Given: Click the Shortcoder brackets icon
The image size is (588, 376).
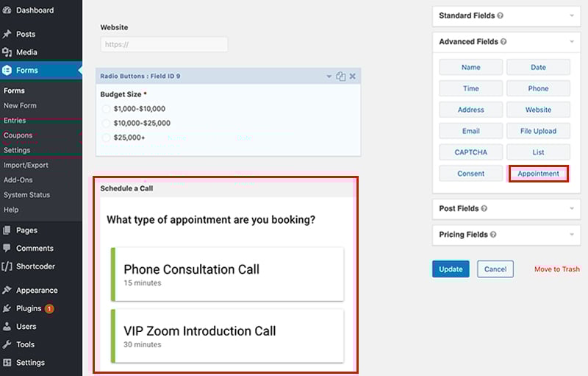Looking at the screenshot, I should (7, 266).
